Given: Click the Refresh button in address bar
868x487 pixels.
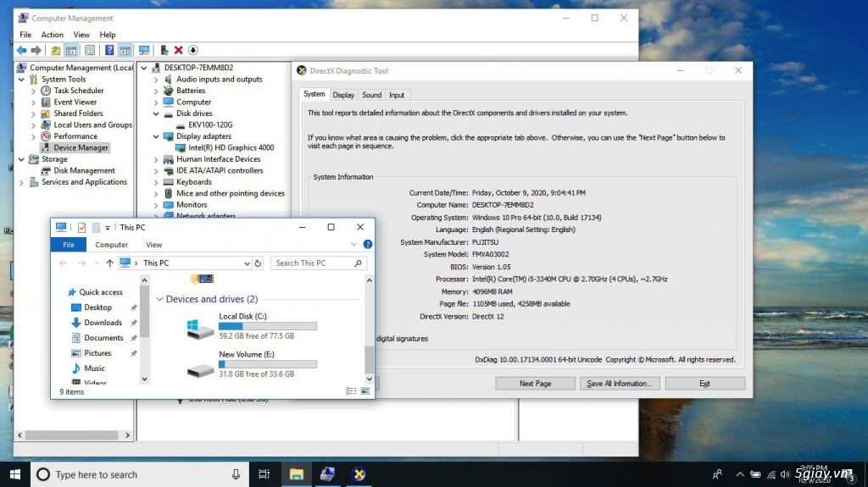Looking at the screenshot, I should (x=258, y=263).
